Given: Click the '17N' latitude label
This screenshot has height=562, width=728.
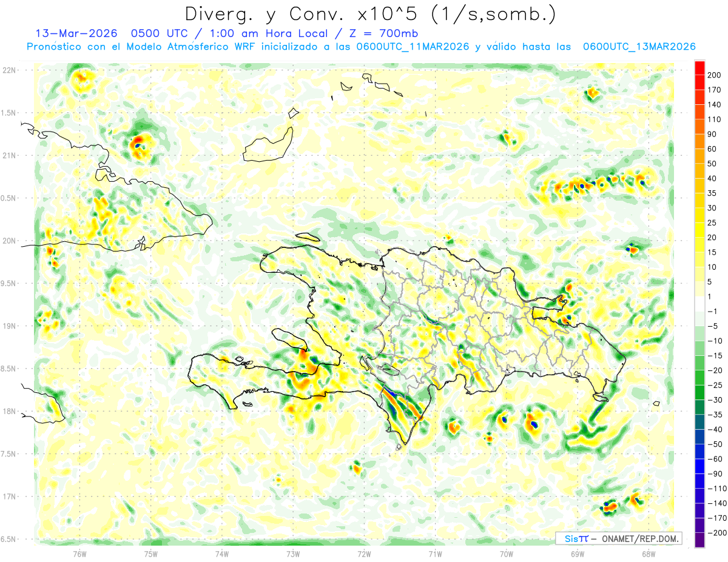Looking at the screenshot, I should pyautogui.click(x=8, y=497).
